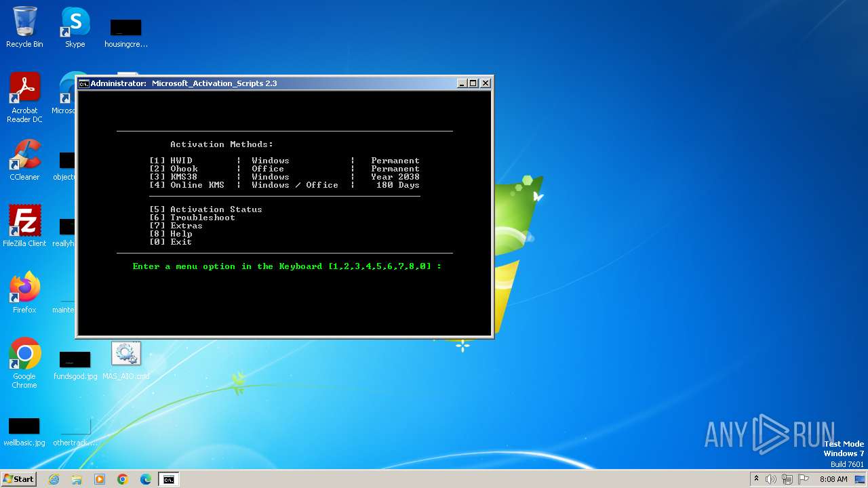Maximize the Microsoft_Activation_Scripts window
The image size is (868, 488).
coord(473,83)
